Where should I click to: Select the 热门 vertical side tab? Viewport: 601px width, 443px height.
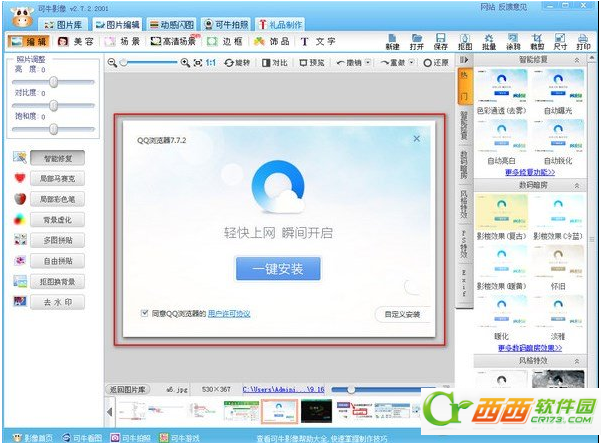(x=465, y=86)
